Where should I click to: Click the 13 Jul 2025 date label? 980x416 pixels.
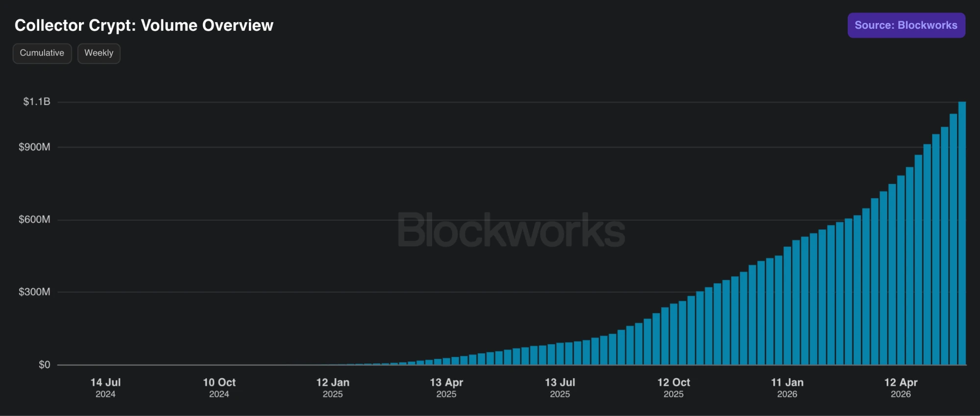click(x=560, y=388)
